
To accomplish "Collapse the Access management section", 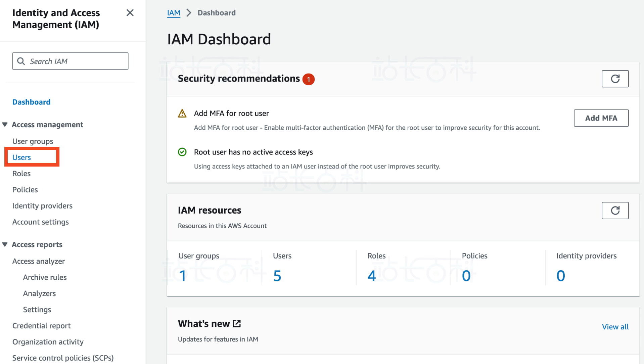I will pos(5,125).
